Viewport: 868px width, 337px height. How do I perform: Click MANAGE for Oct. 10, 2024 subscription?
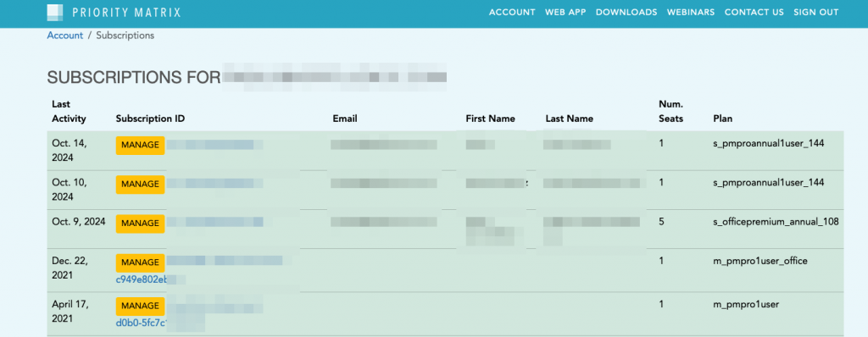[x=140, y=185]
